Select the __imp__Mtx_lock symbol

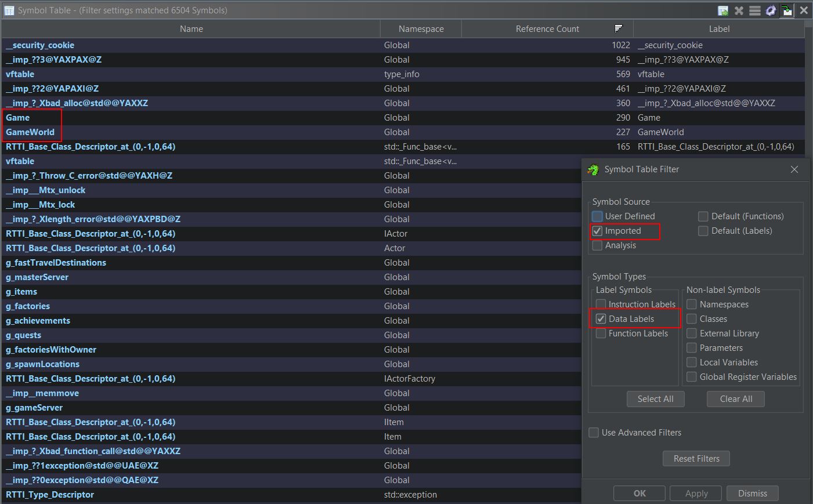tap(40, 205)
